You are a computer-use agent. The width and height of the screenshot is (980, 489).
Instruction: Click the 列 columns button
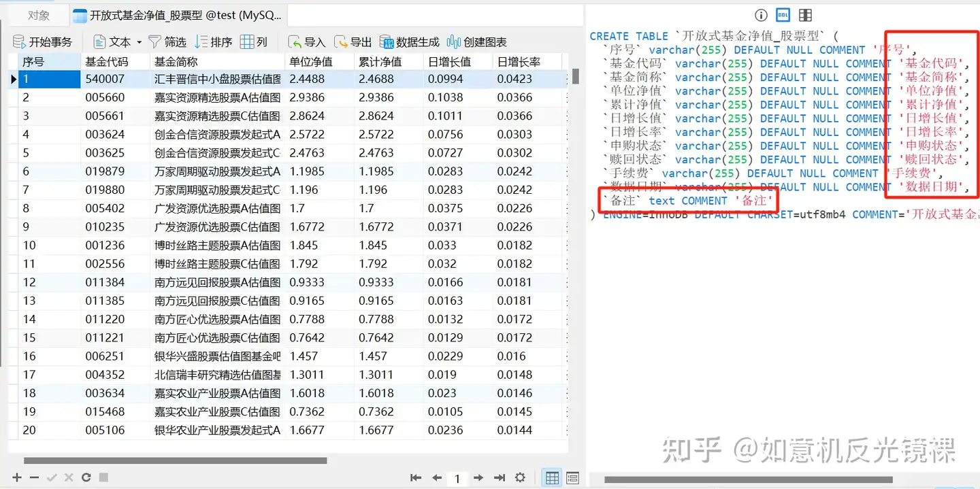(254, 42)
